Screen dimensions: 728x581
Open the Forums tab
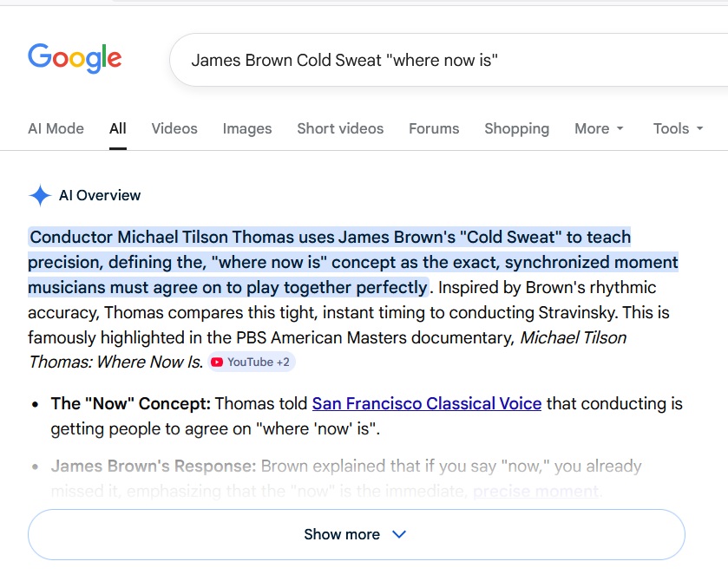coord(434,128)
